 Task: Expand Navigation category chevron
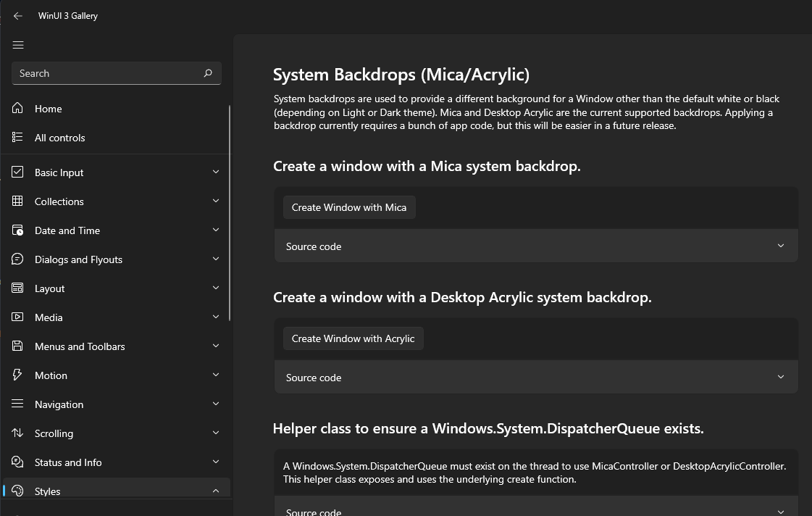(x=216, y=404)
